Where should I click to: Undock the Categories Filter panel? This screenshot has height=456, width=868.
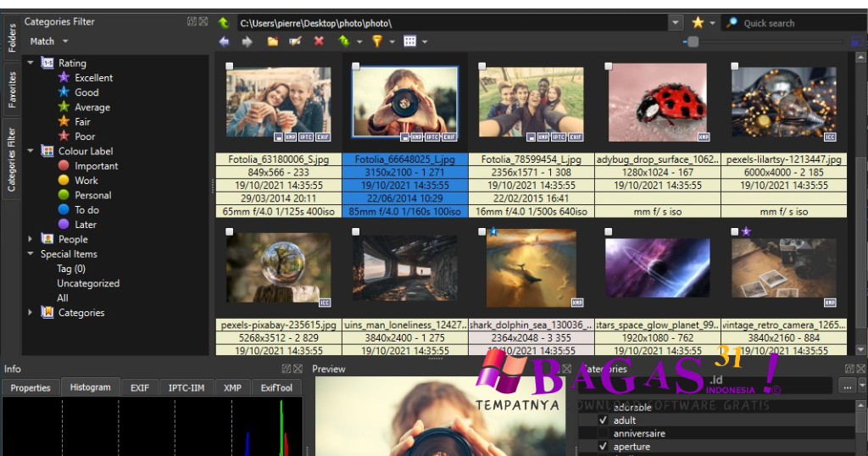click(x=192, y=21)
